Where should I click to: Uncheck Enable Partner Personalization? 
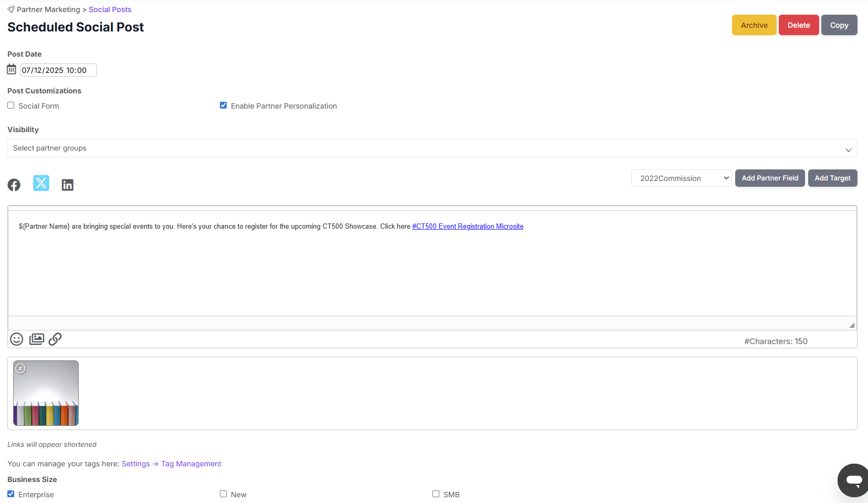point(223,105)
